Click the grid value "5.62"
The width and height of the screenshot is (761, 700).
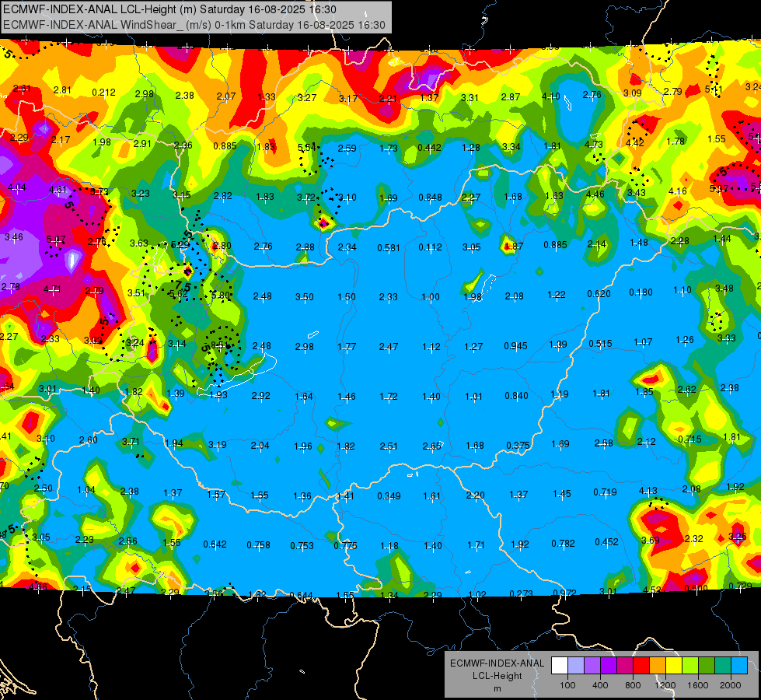pos(179,294)
